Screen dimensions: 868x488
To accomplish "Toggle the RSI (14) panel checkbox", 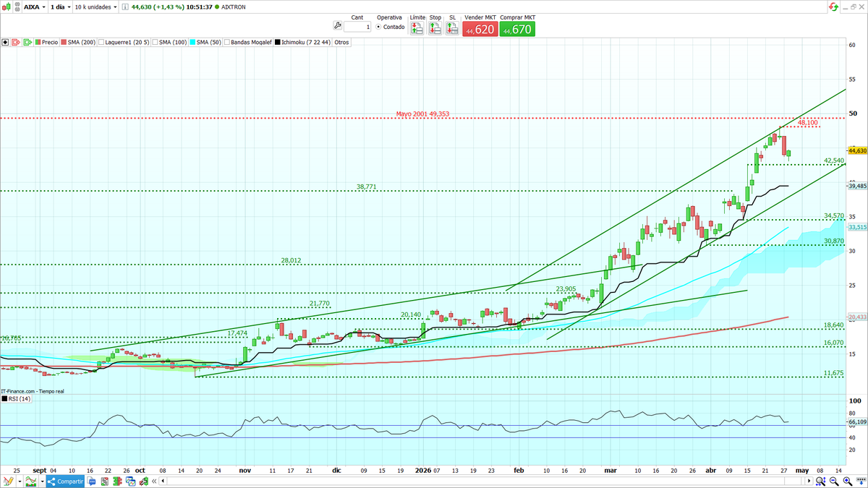I will pyautogui.click(x=4, y=398).
